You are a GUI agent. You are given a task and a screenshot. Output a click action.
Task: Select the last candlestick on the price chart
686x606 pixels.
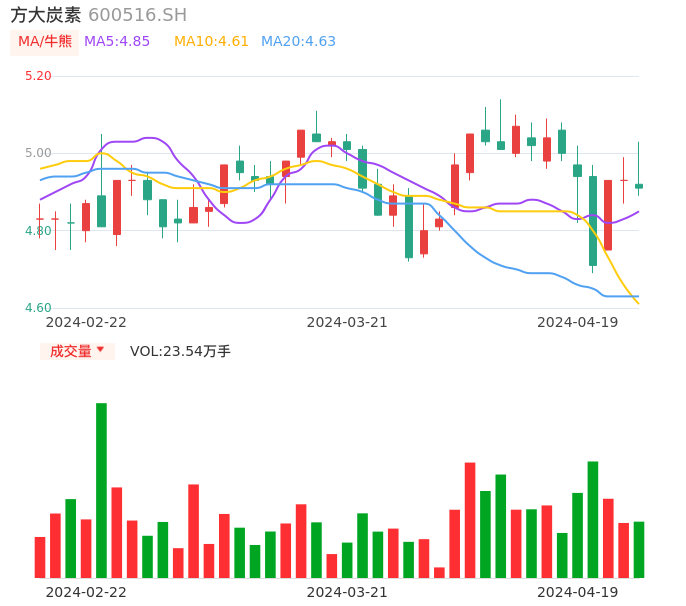(x=638, y=185)
